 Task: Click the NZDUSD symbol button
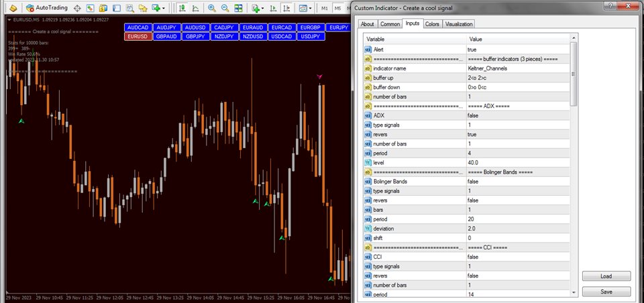[253, 37]
